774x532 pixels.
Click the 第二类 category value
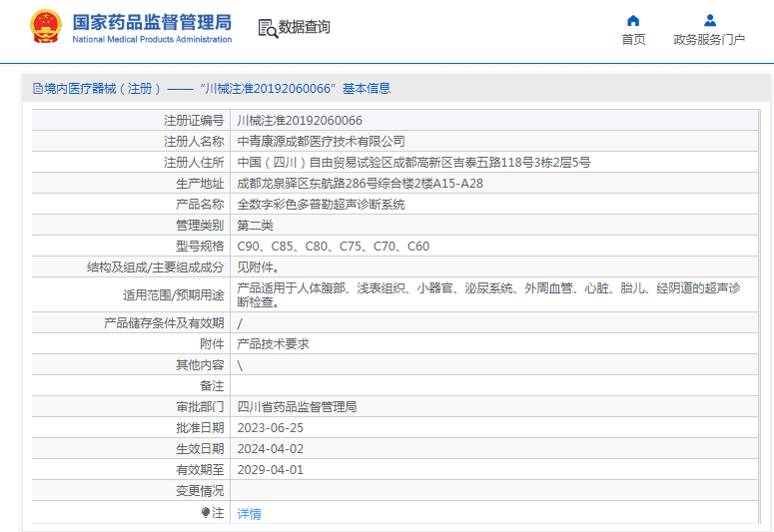[x=256, y=226]
